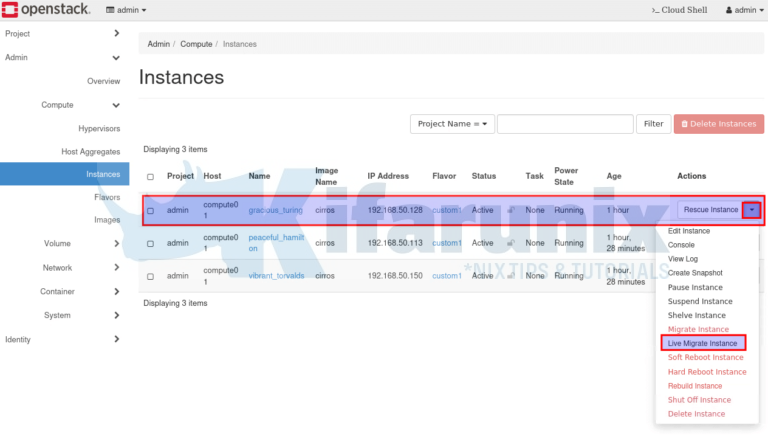Screen dimensions: 768x439
Task: Collapse the Compute sidebar group
Action: point(116,105)
